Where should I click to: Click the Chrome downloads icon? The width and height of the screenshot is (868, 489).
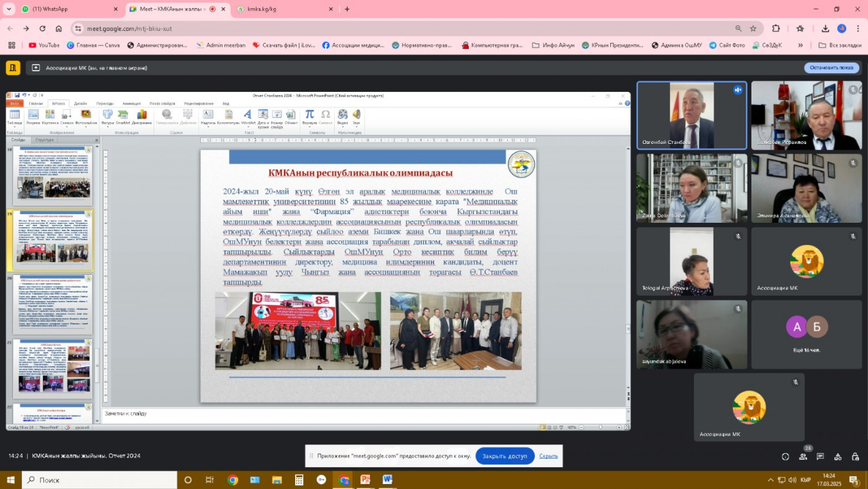pos(825,29)
